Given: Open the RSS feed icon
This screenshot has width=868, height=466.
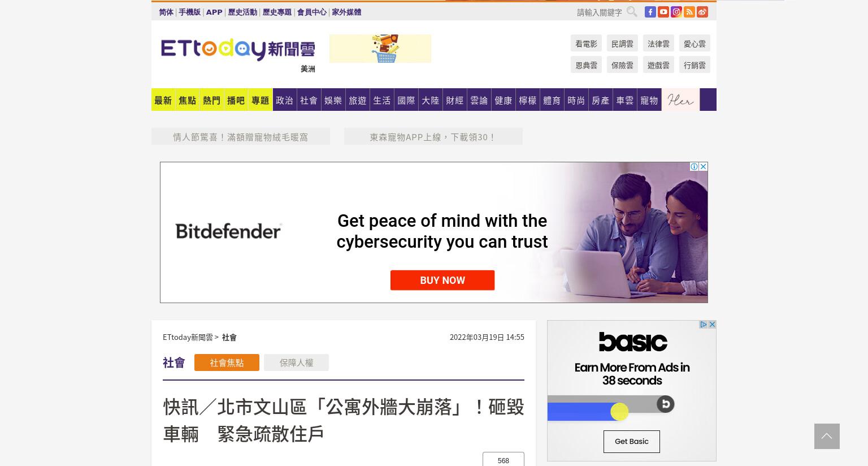Looking at the screenshot, I should 689,12.
